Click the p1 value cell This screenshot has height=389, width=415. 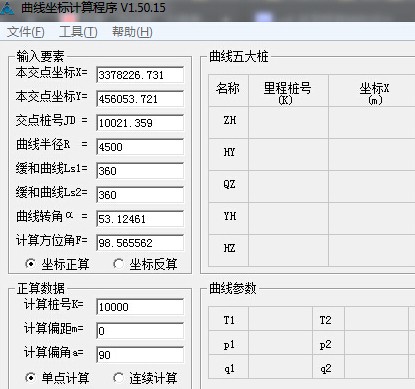click(281, 344)
